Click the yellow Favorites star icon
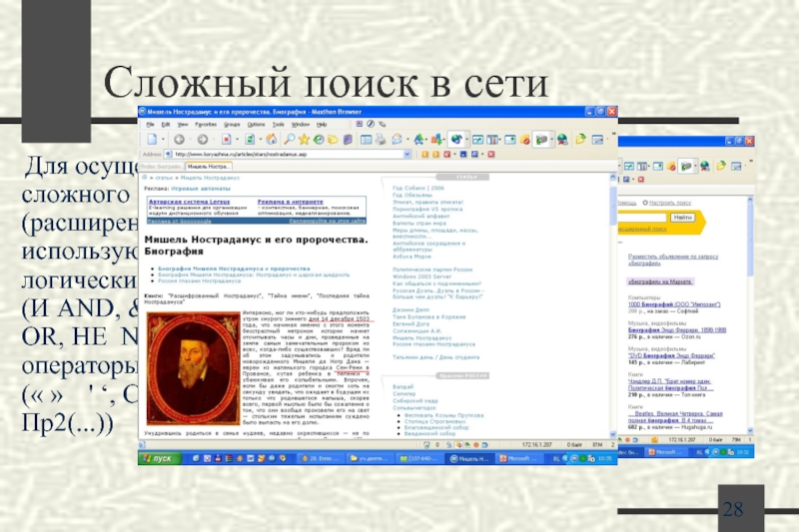This screenshot has width=799, height=532. 306,140
